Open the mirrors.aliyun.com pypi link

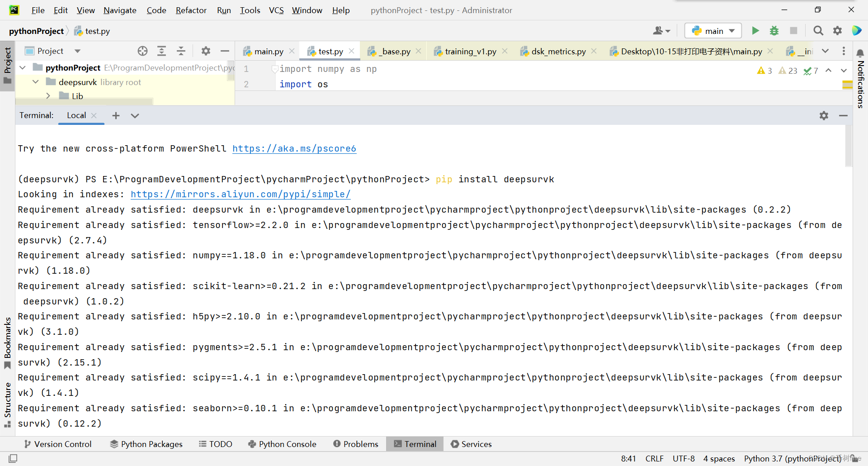coord(241,194)
